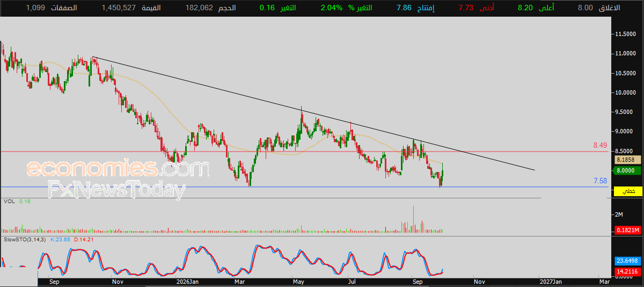Click the الاغلاق label in header

(x=609, y=8)
